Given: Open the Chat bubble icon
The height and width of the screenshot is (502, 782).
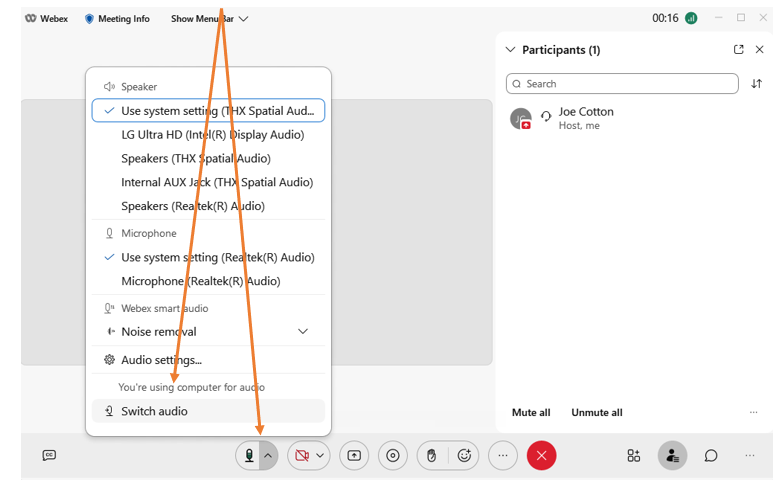Looking at the screenshot, I should click(x=711, y=455).
